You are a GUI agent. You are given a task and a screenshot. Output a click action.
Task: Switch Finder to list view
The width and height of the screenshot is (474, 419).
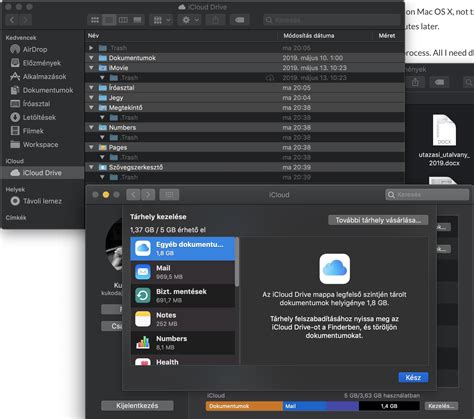click(109, 20)
